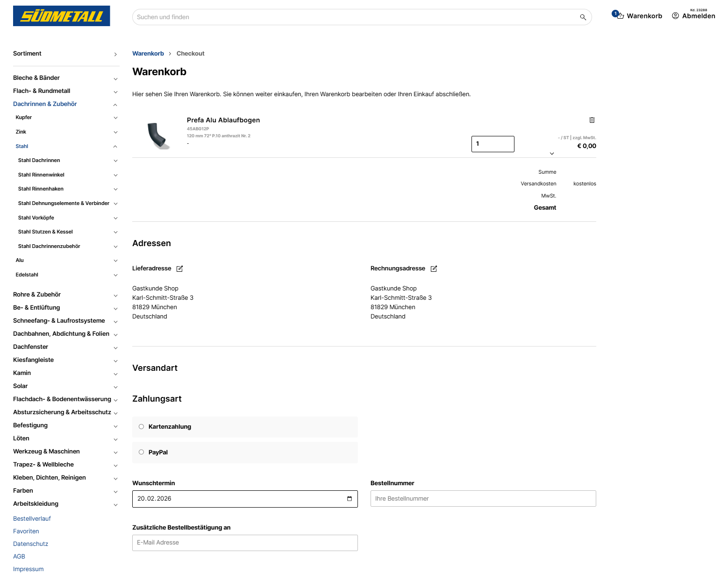Click the Warenkorb breadcrumb link

(148, 54)
